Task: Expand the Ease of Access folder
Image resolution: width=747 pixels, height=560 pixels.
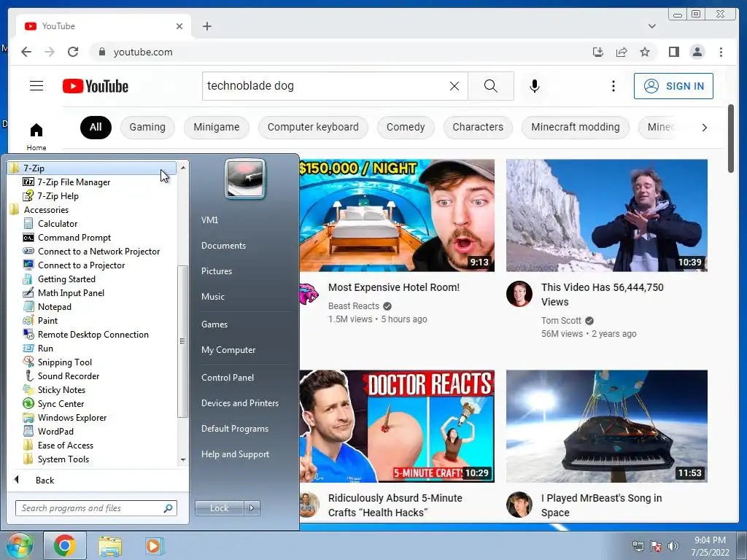Action: pyautogui.click(x=65, y=445)
